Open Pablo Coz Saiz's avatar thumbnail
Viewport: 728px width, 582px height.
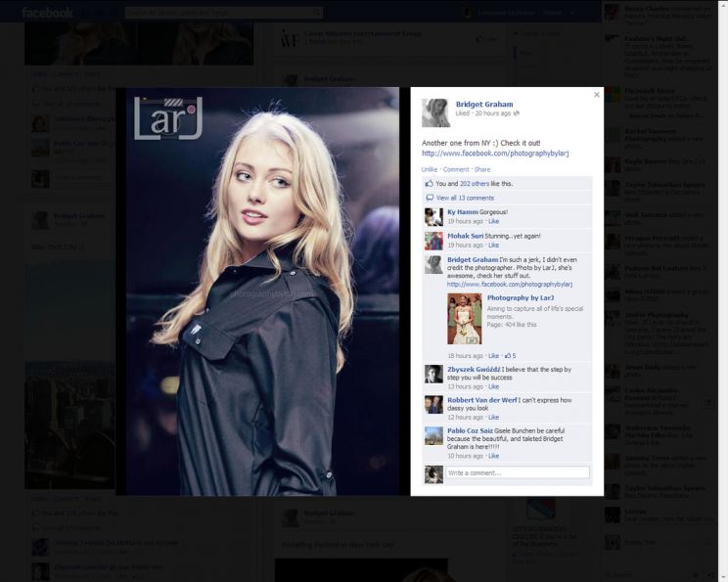(x=433, y=436)
